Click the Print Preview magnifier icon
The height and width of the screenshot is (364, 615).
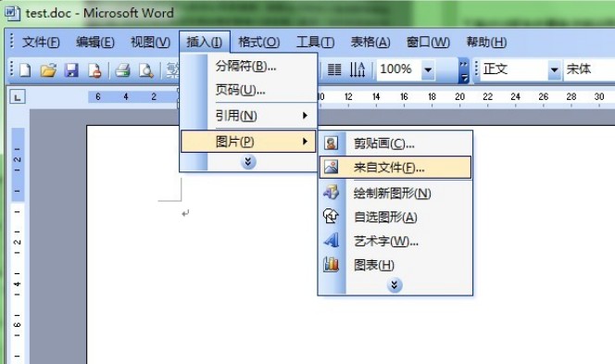146,70
